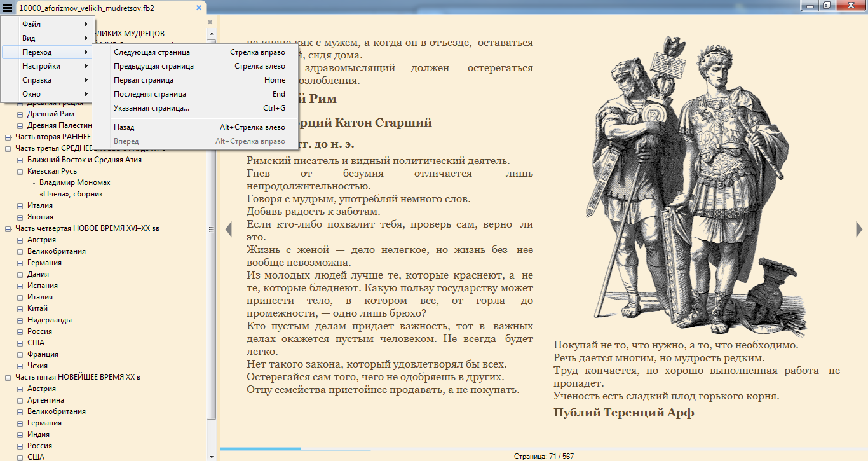Viewport: 868px width, 461px height.
Task: Collapse Часть четвертая НОВОЕ ВРЕМЯ section
Action: point(8,229)
